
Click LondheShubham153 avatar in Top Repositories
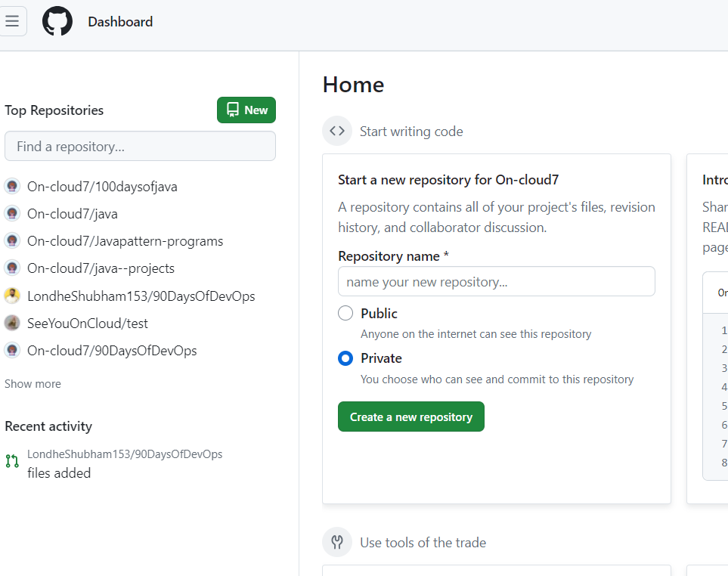pyautogui.click(x=12, y=296)
